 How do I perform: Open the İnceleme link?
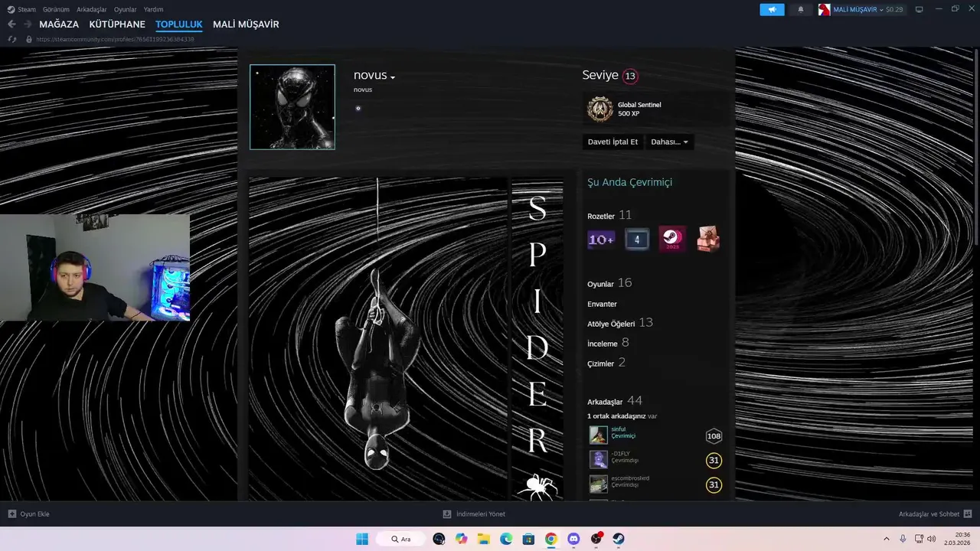[x=603, y=344]
